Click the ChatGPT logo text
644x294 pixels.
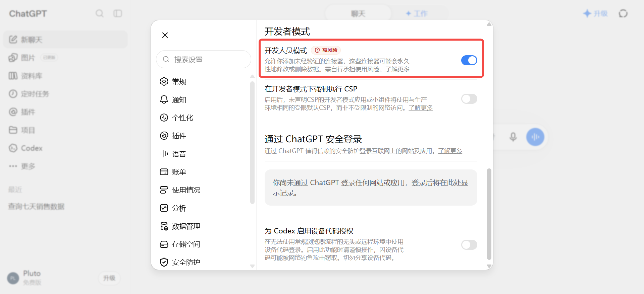(x=28, y=13)
